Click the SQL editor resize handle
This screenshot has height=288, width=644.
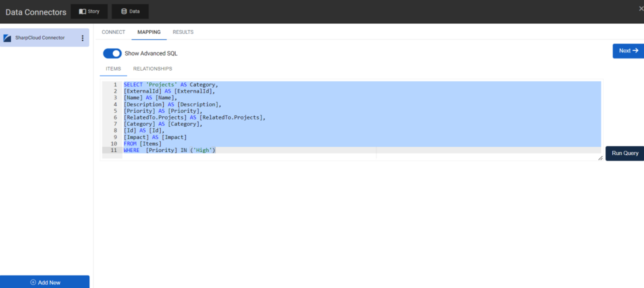tap(600, 158)
